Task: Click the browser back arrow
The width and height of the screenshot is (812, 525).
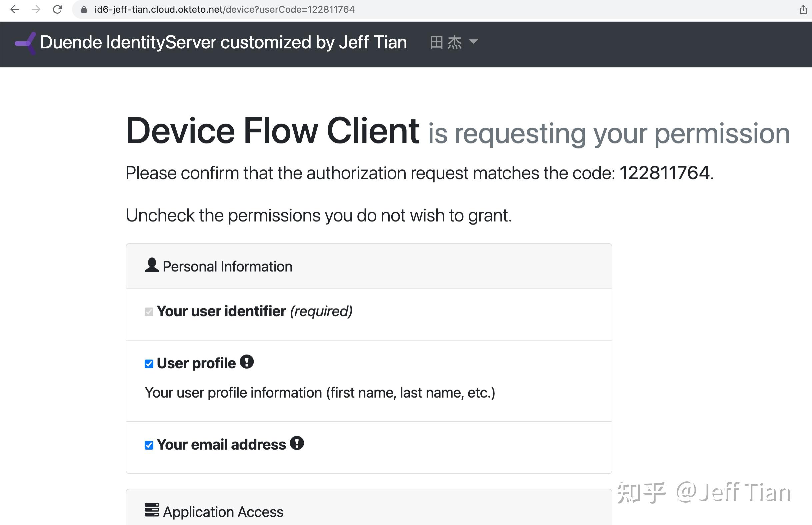Action: click(x=14, y=10)
